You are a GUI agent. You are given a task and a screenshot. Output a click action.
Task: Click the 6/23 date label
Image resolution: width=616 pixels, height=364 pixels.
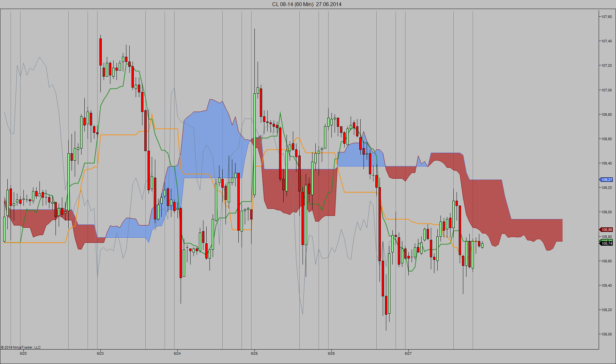100,353
